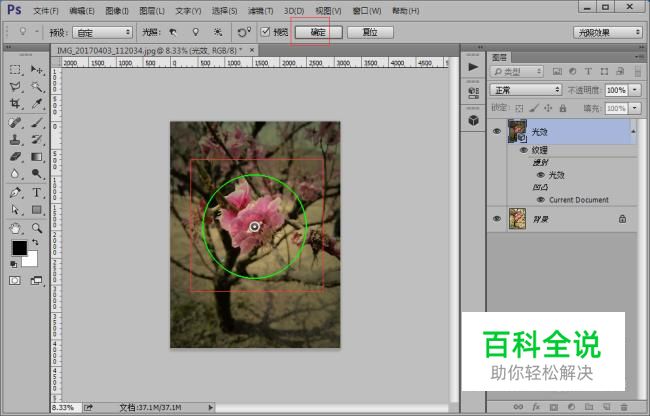This screenshot has width=650, height=416.
Task: Select the Horizontal Type tool
Action: pyautogui.click(x=37, y=193)
